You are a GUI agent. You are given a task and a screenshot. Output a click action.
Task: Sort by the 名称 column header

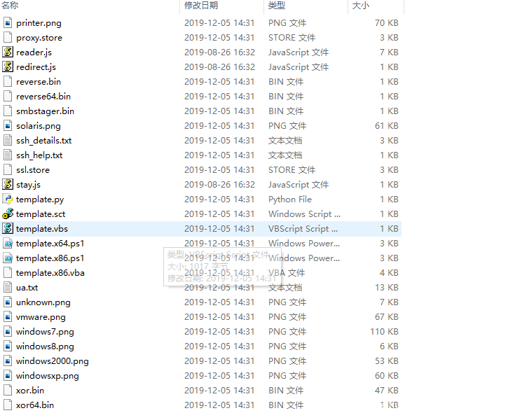pos(10,6)
